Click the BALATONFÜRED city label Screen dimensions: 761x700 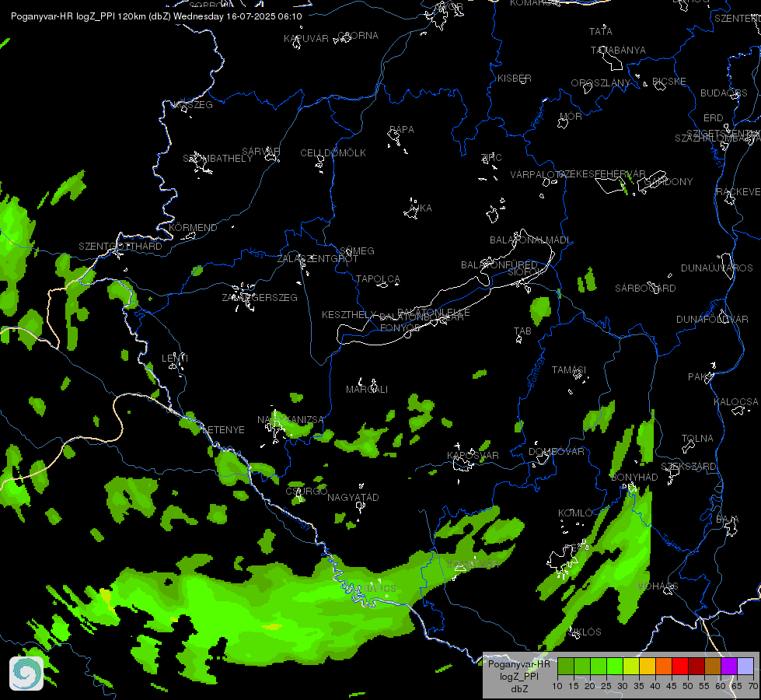click(499, 265)
